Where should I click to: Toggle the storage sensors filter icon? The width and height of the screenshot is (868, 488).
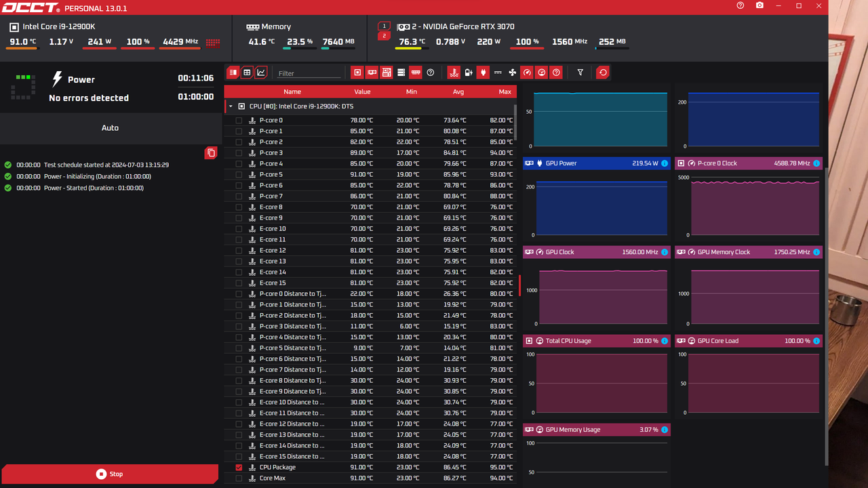401,73
